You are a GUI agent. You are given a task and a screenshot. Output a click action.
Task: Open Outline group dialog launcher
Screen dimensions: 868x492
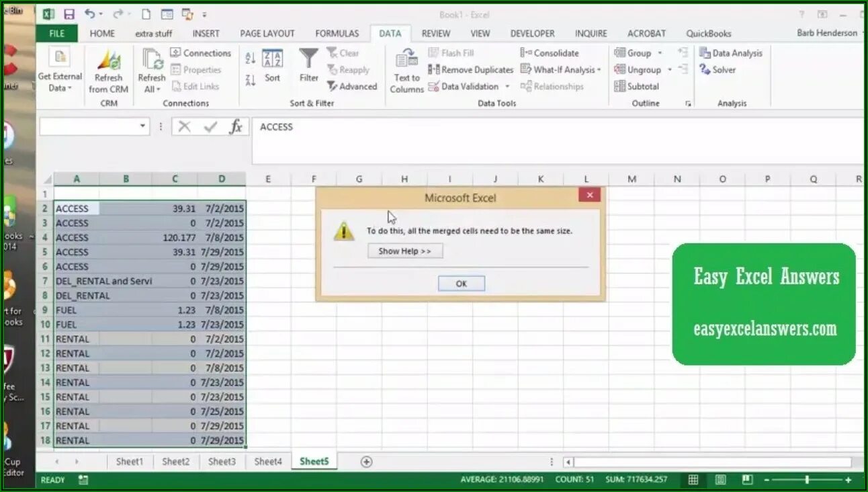pyautogui.click(x=688, y=104)
